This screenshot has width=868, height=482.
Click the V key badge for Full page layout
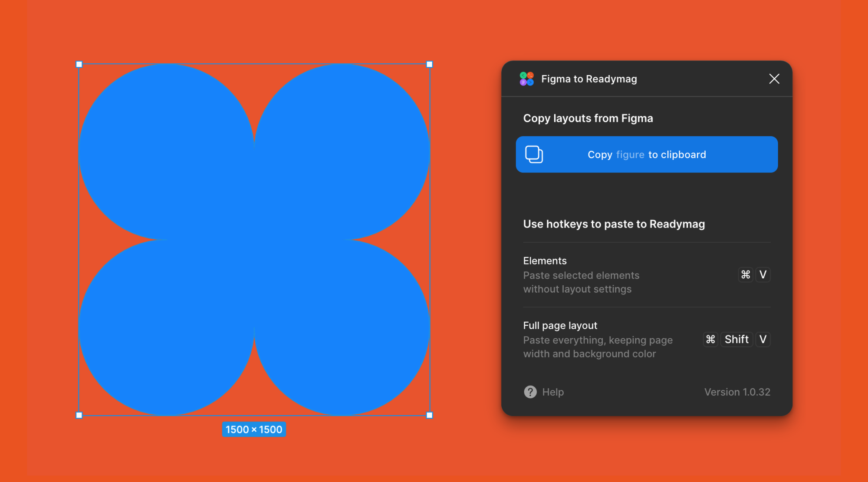763,339
